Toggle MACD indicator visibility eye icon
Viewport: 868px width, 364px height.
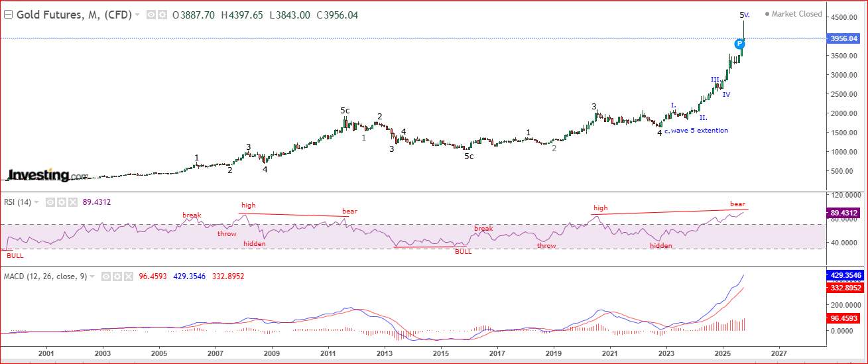pos(106,276)
